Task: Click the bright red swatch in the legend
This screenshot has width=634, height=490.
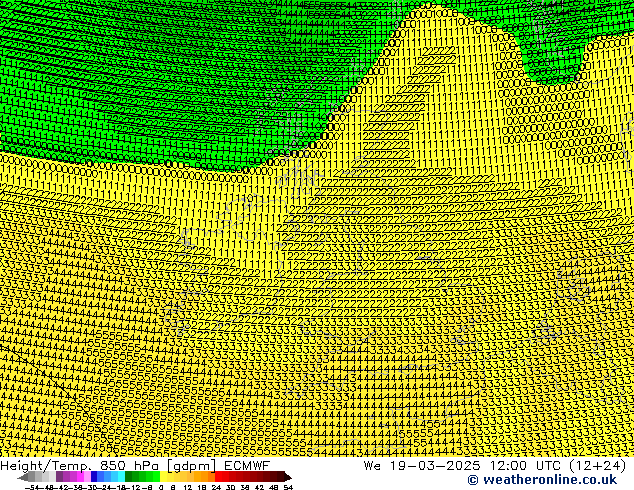Action: coord(218,476)
